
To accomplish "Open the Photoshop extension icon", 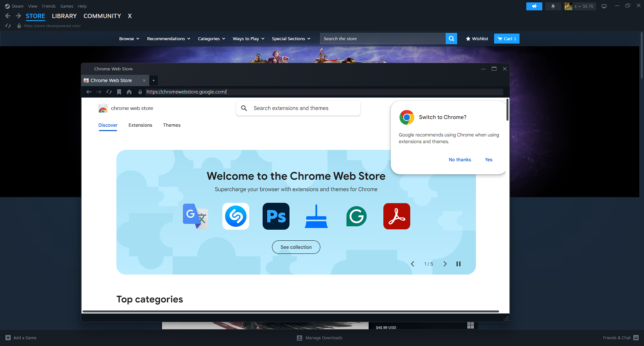I will (x=276, y=216).
